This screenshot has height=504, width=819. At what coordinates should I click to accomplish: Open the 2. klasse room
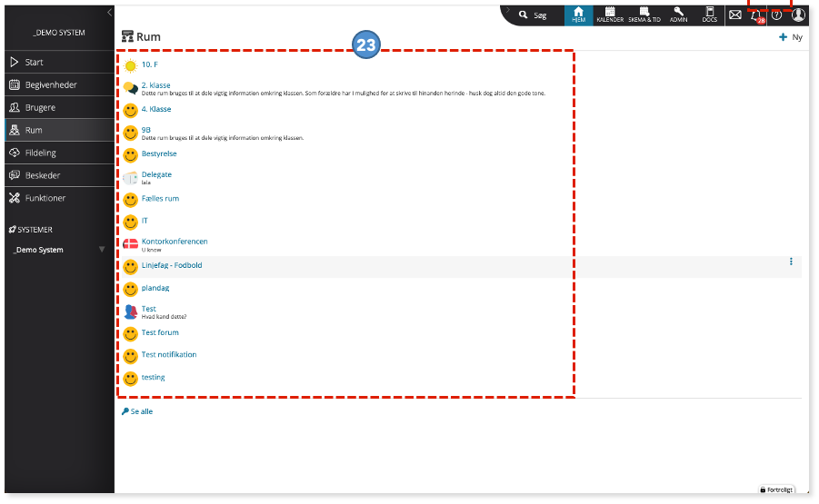[155, 85]
